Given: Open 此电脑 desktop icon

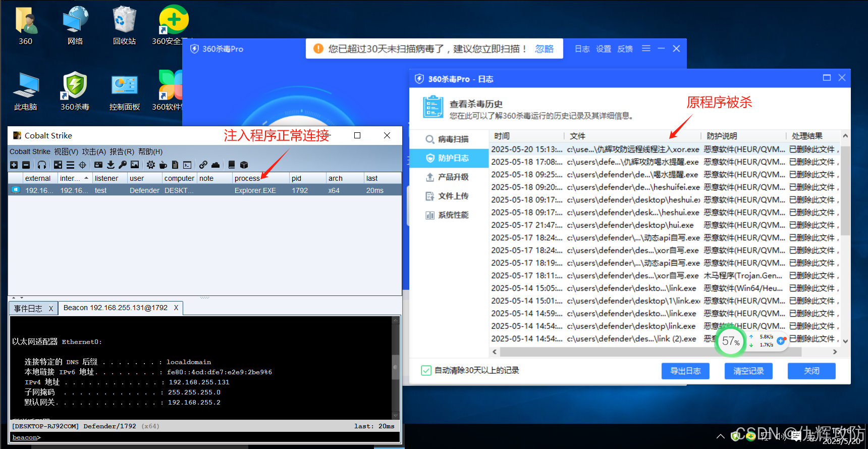Looking at the screenshot, I should (25, 91).
